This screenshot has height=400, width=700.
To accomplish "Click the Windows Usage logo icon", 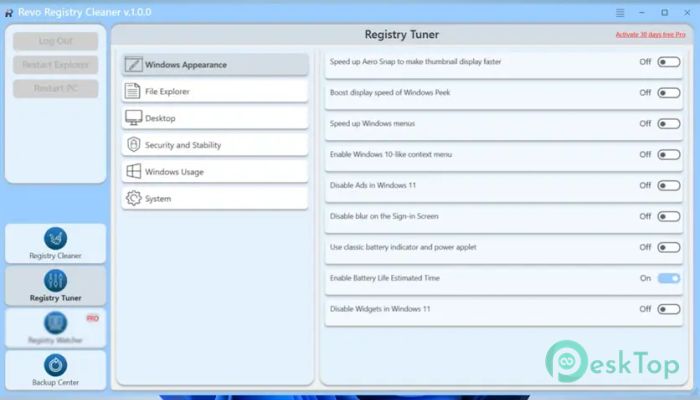I will pyautogui.click(x=133, y=171).
